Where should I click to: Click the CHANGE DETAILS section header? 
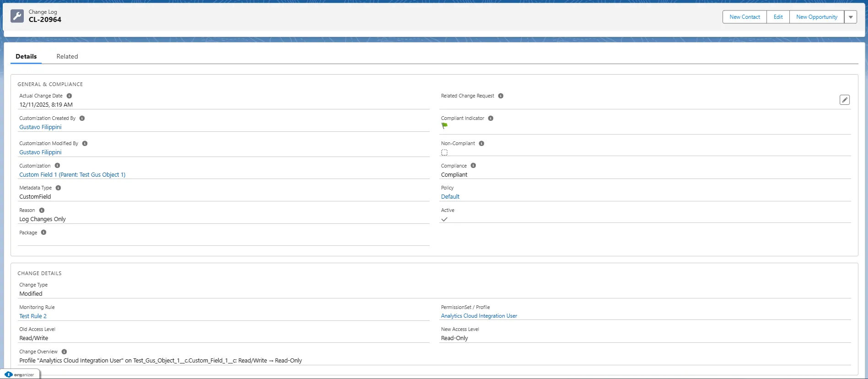click(39, 273)
